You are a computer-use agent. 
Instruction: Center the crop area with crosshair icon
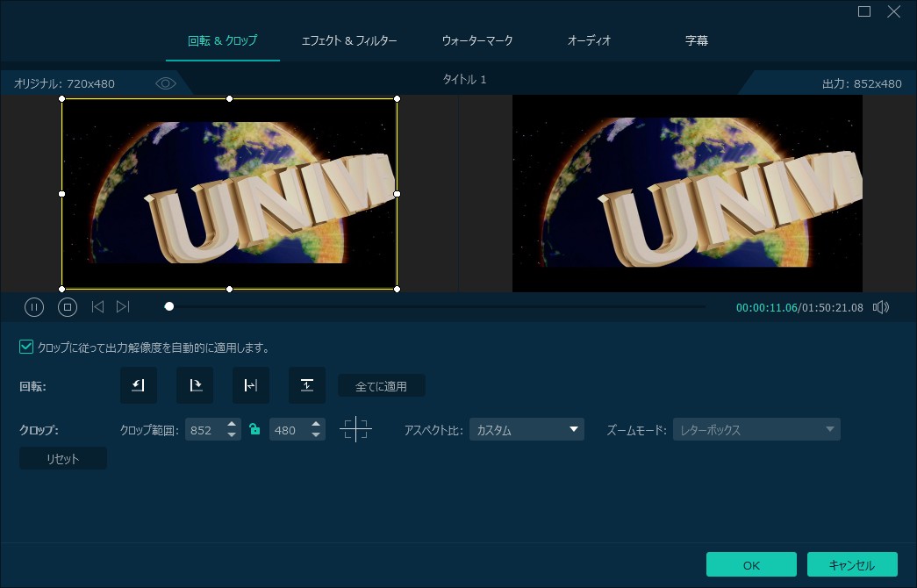[x=355, y=430]
